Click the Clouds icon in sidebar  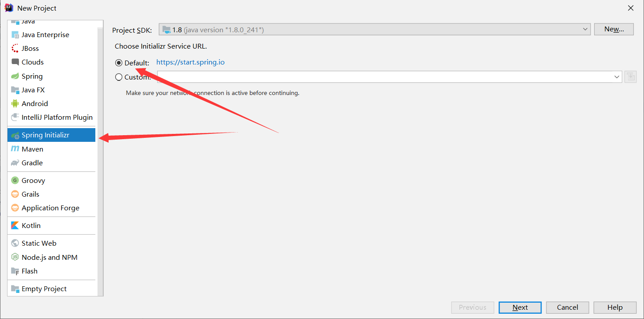tap(15, 62)
